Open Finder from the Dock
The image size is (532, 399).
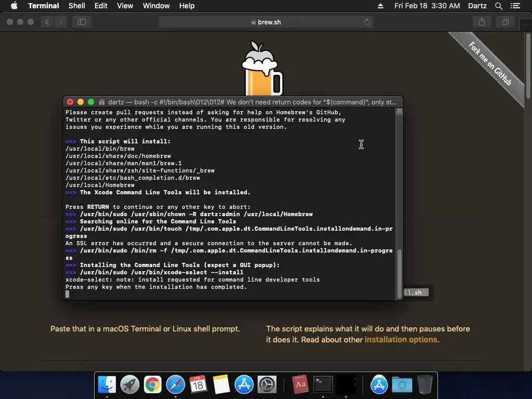coord(107,385)
